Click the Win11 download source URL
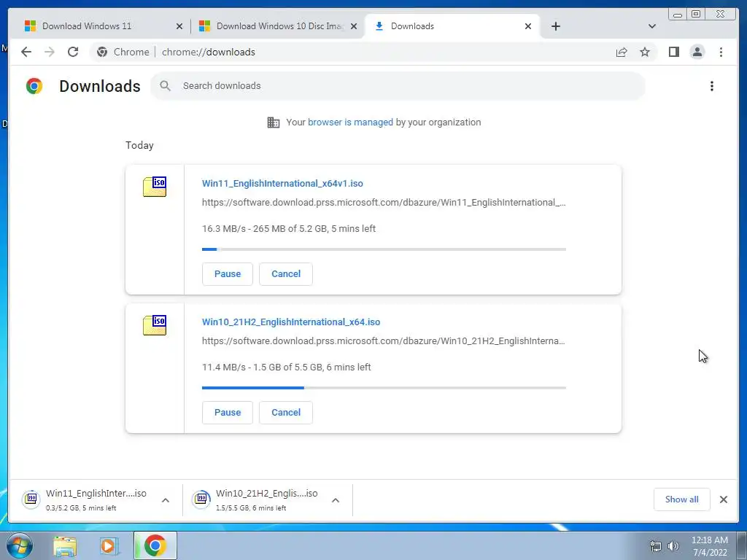 384,203
